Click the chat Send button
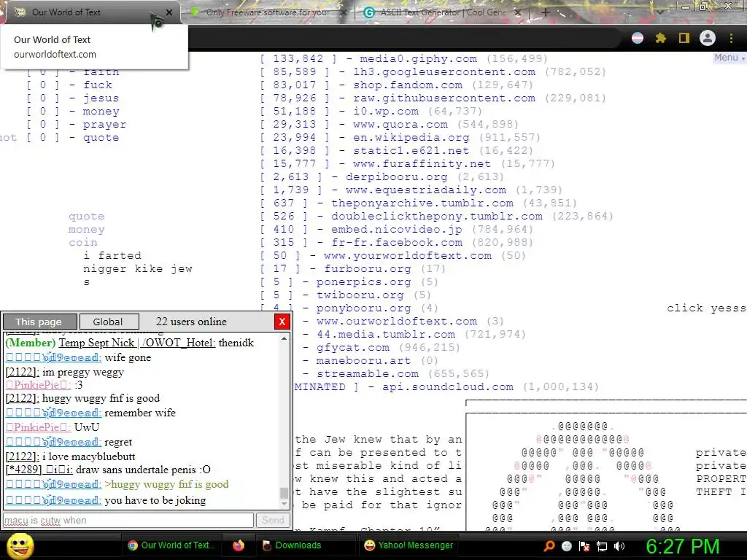This screenshot has height=560, width=747. pyautogui.click(x=273, y=520)
